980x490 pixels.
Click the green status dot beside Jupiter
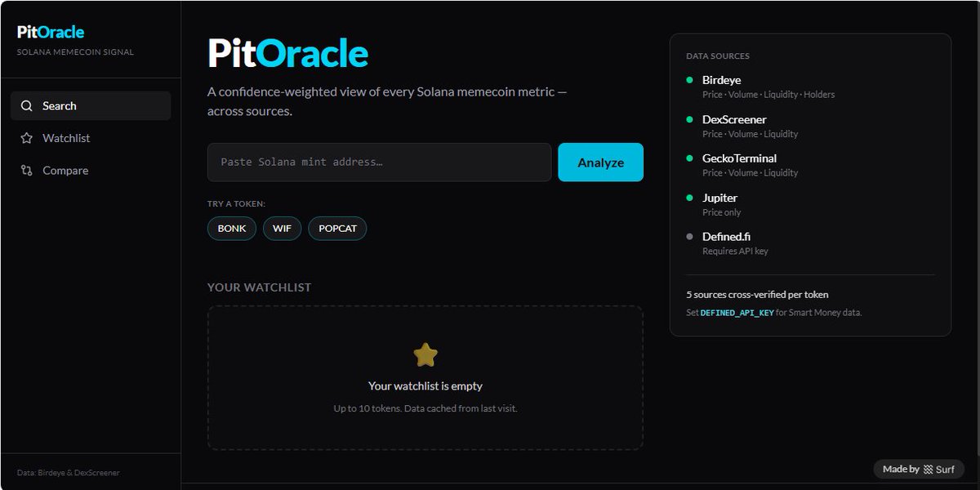coord(690,198)
